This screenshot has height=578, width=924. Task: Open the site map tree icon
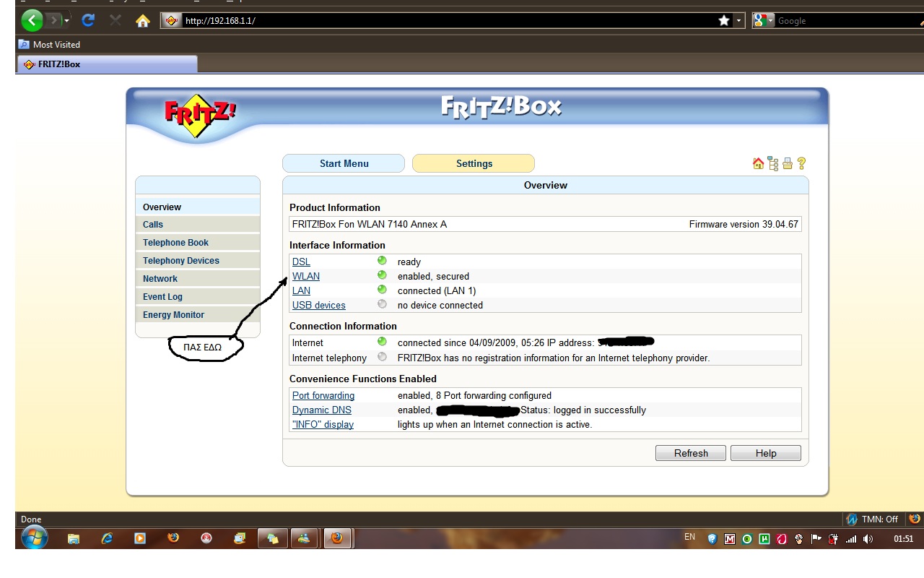(x=773, y=164)
